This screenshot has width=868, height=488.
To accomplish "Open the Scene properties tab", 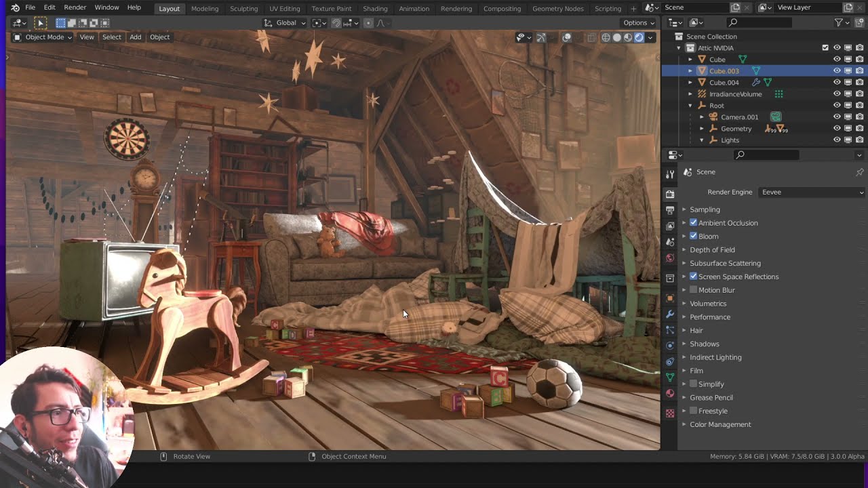I will tap(670, 242).
